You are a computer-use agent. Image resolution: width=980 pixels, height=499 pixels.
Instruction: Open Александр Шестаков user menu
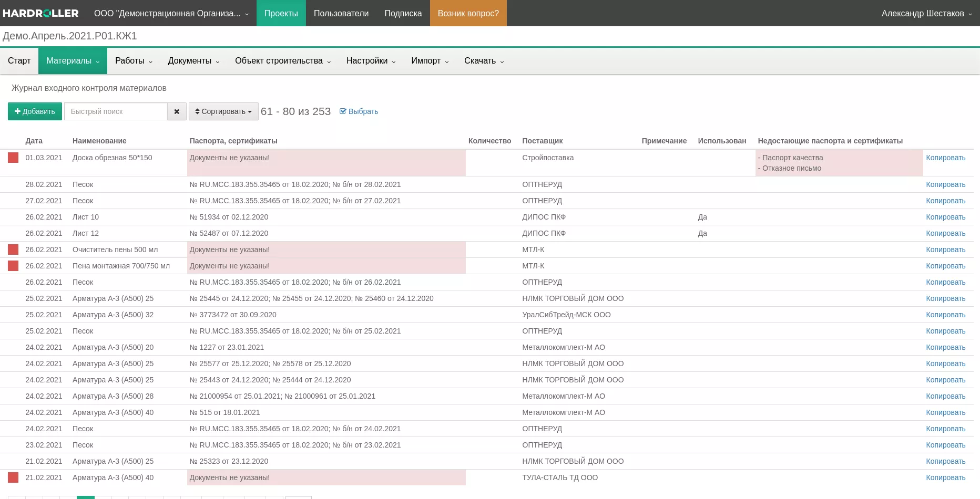point(926,13)
